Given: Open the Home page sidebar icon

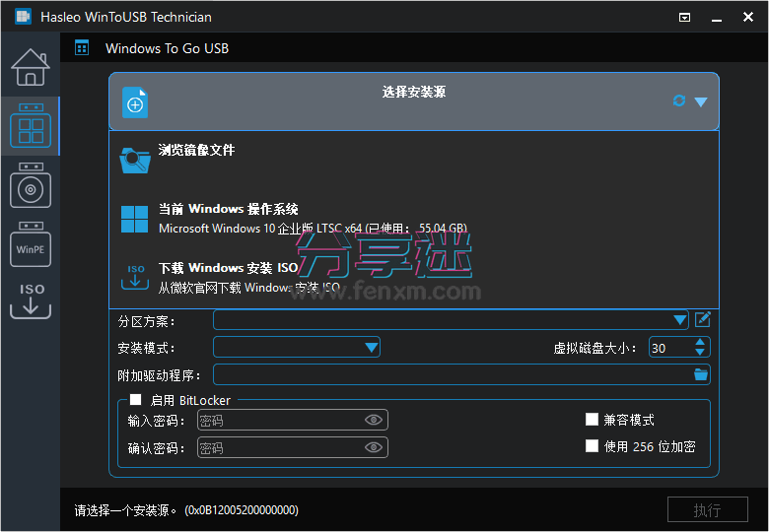Looking at the screenshot, I should [30, 67].
